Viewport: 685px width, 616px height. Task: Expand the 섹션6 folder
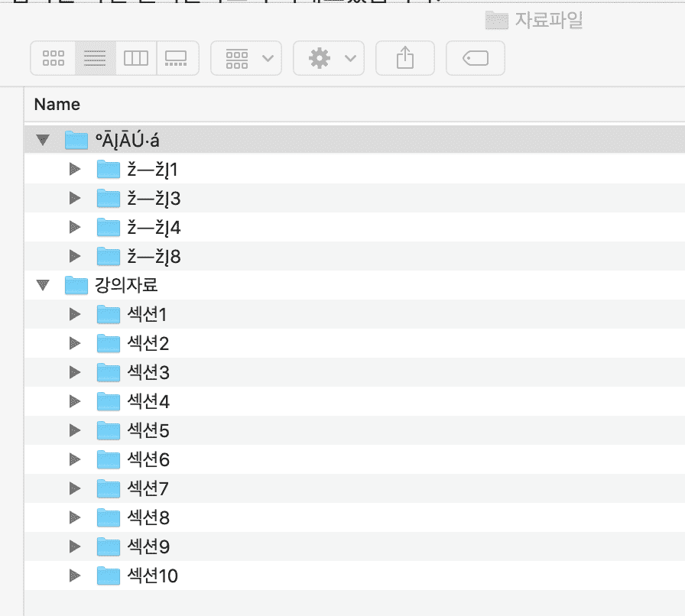click(x=75, y=459)
